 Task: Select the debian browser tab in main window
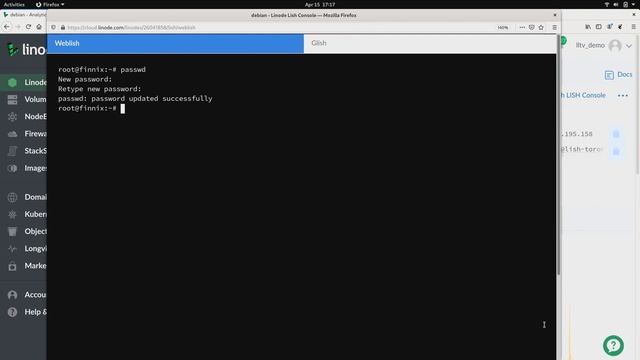click(24, 15)
